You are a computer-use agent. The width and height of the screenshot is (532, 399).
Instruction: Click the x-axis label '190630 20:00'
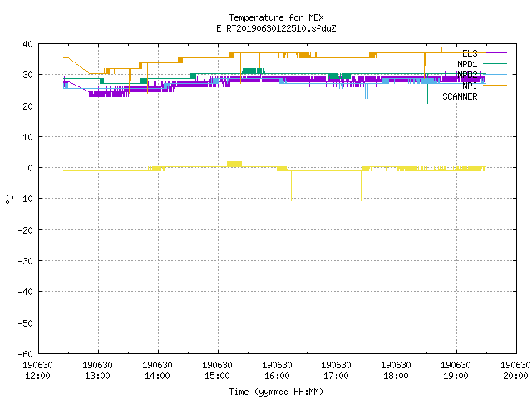(515, 371)
